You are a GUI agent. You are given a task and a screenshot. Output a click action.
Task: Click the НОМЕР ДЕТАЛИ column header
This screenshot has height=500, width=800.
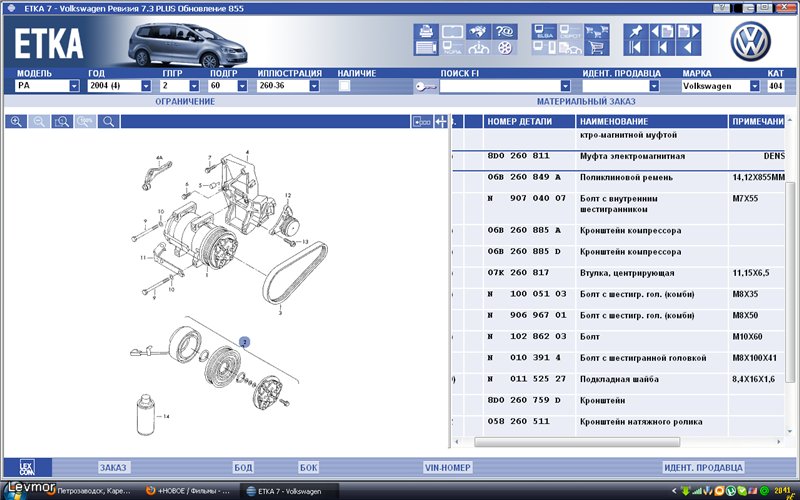coord(529,121)
